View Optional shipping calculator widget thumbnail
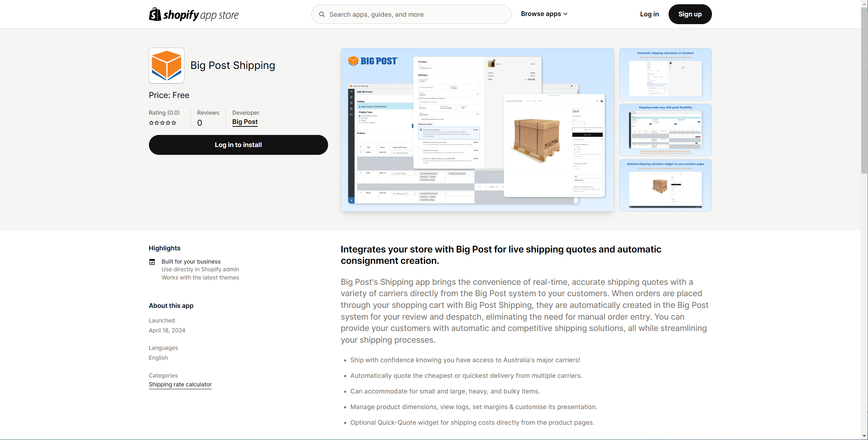 [x=665, y=185]
